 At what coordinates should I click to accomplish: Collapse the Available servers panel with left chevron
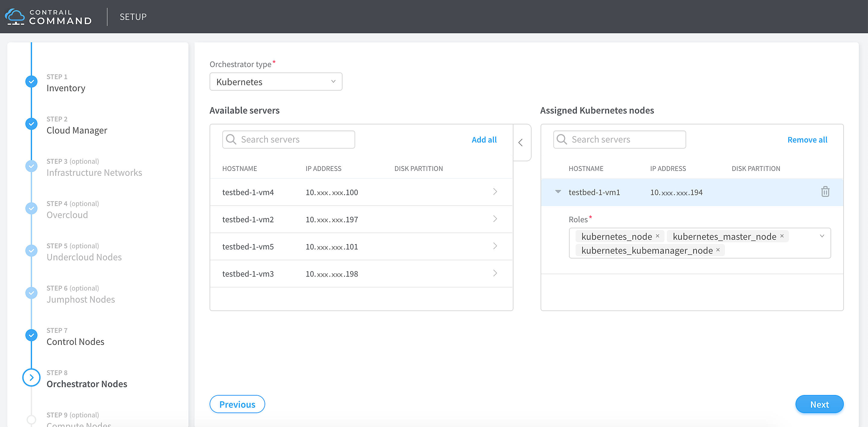tap(521, 143)
